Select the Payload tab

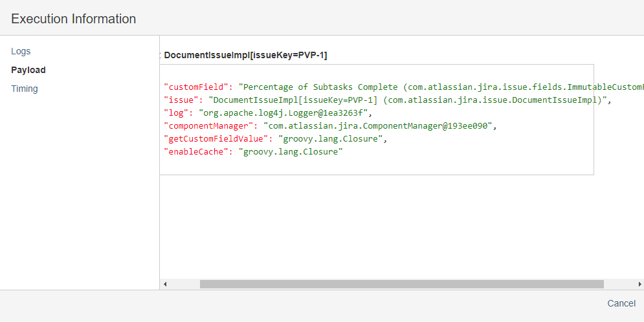point(28,70)
